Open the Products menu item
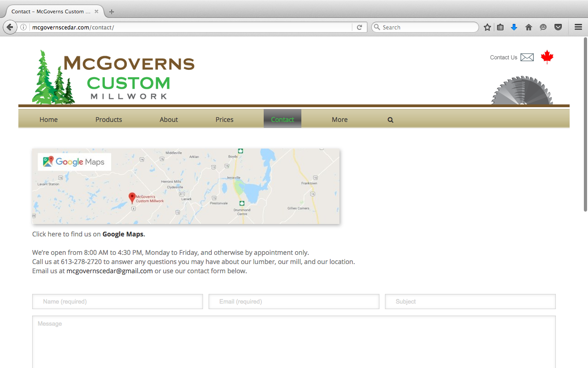Image resolution: width=588 pixels, height=368 pixels. pyautogui.click(x=109, y=120)
